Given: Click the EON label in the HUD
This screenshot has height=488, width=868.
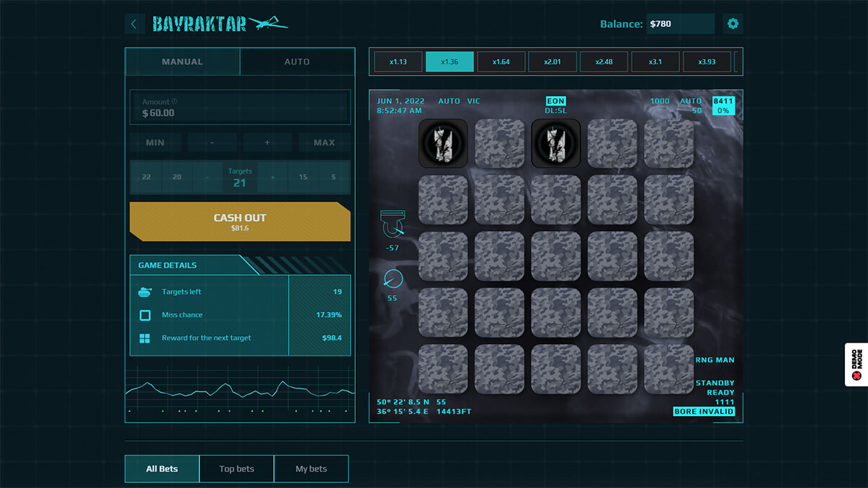Looking at the screenshot, I should point(555,101).
